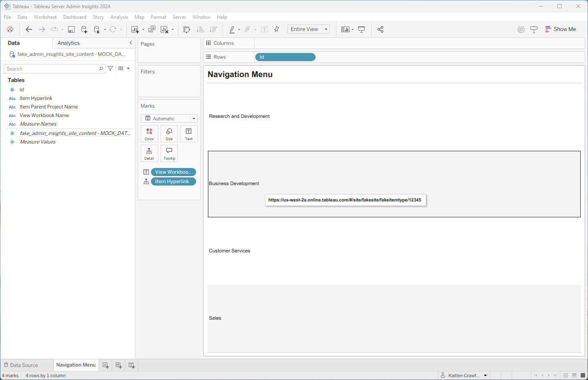Click the Share Workbook icon
Screen dimensions: 588x380
point(380,29)
